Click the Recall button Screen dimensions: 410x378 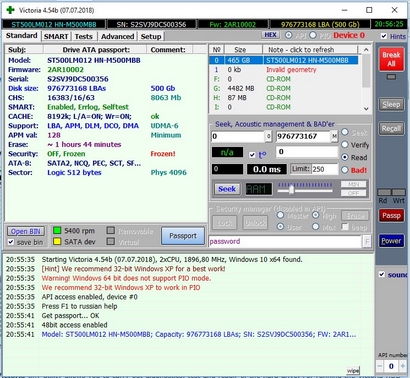(391, 128)
